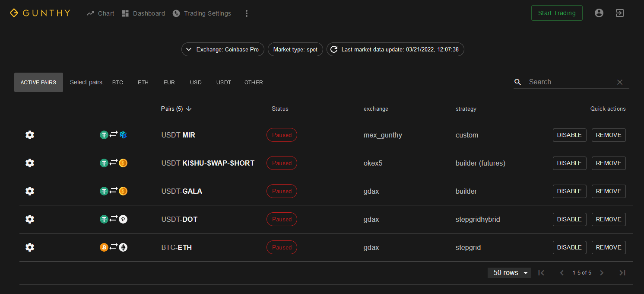Jump to last page of pairs
This screenshot has width=644, height=294.
click(622, 273)
